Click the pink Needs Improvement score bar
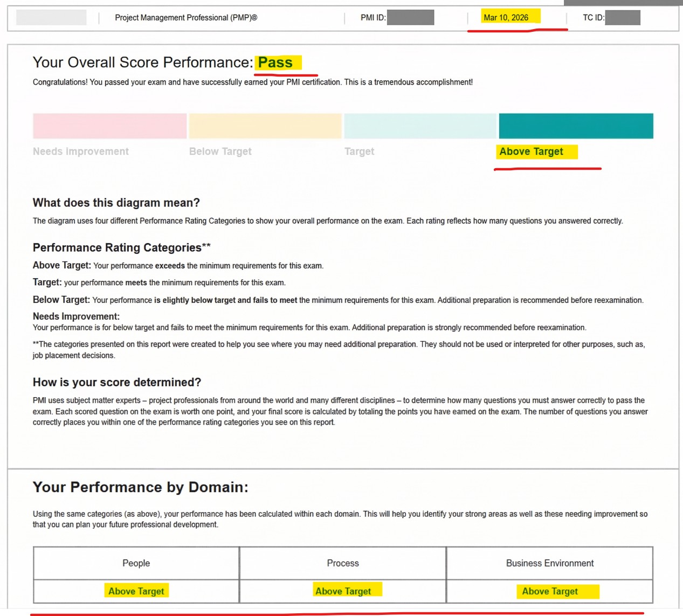The height and width of the screenshot is (616, 683). click(x=109, y=126)
